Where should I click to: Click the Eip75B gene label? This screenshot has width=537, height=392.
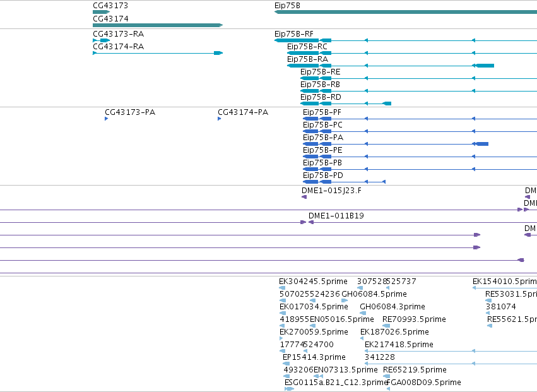pyautogui.click(x=287, y=6)
